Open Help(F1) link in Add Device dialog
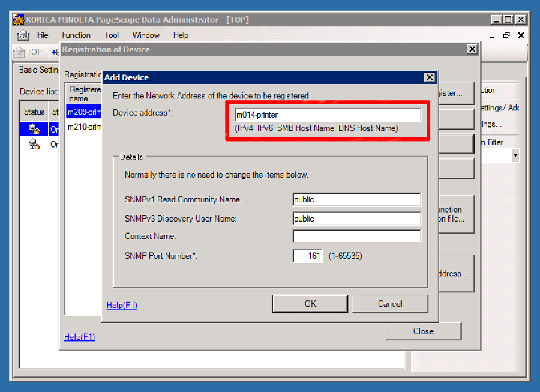The width and height of the screenshot is (540, 392). pos(122,305)
